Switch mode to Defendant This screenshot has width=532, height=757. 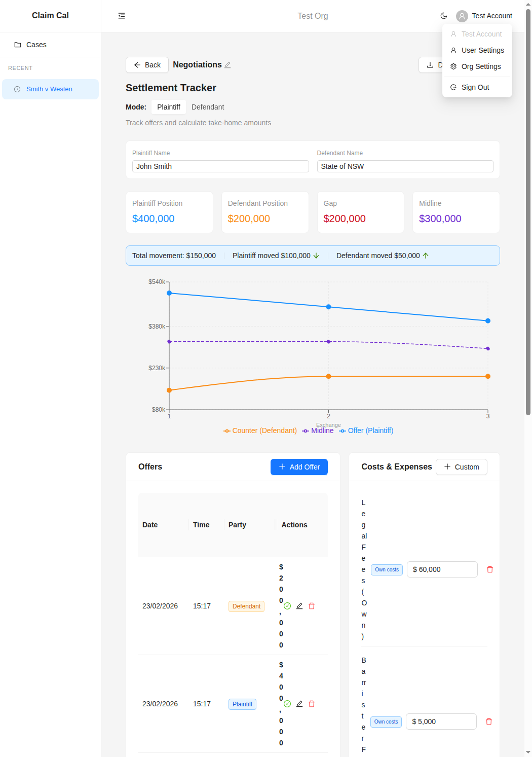point(208,107)
